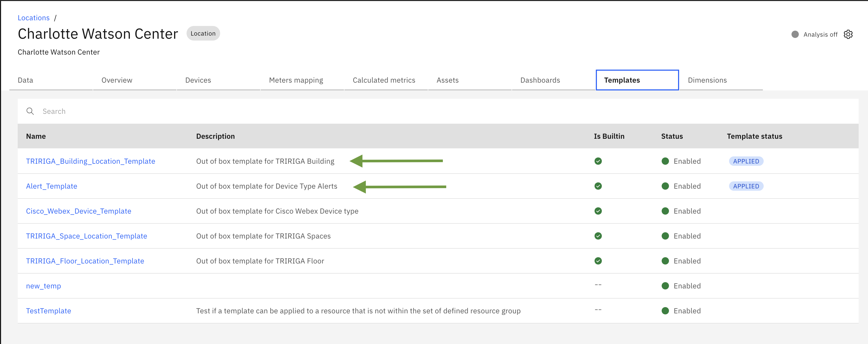Screen dimensions: 868x344
Task: Click Enabled text in TestTemplate row
Action: 687,311
